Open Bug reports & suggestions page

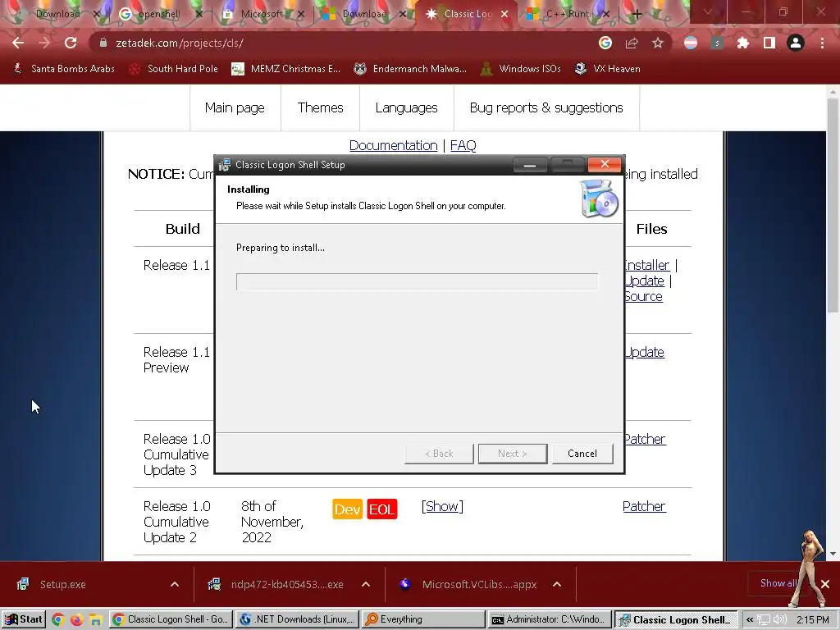click(546, 107)
